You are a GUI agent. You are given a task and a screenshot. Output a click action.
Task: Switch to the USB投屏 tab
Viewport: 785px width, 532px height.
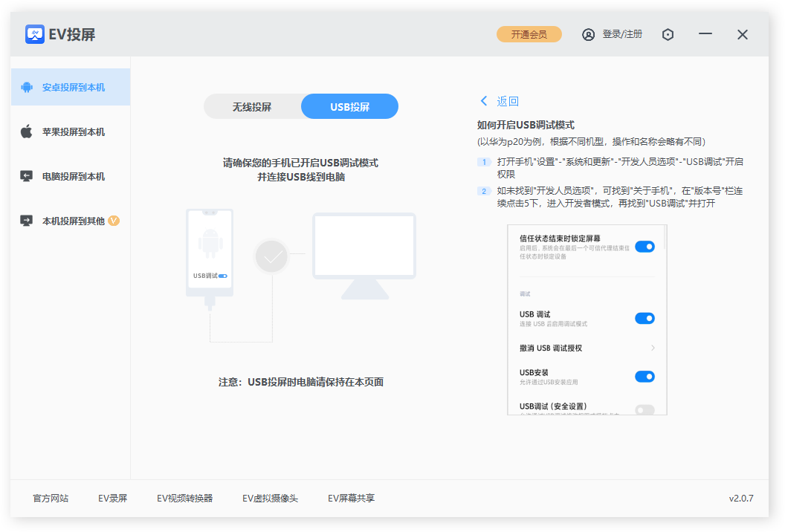click(x=349, y=106)
